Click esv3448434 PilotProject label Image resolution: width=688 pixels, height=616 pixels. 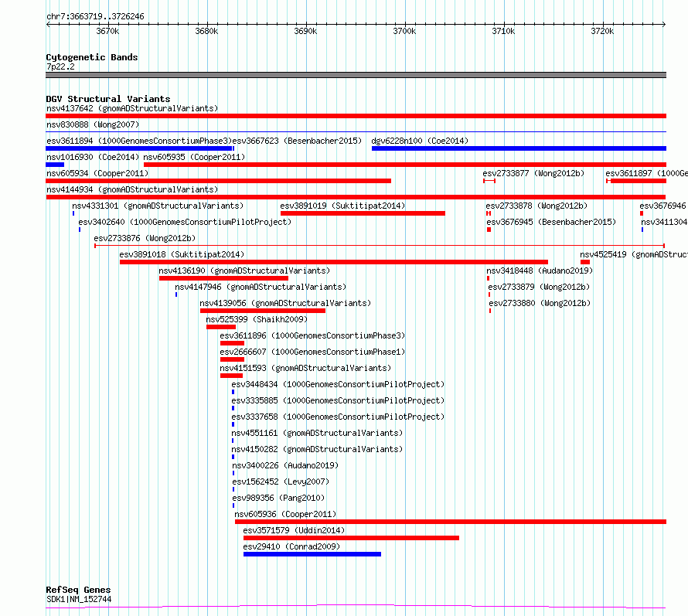point(338,384)
